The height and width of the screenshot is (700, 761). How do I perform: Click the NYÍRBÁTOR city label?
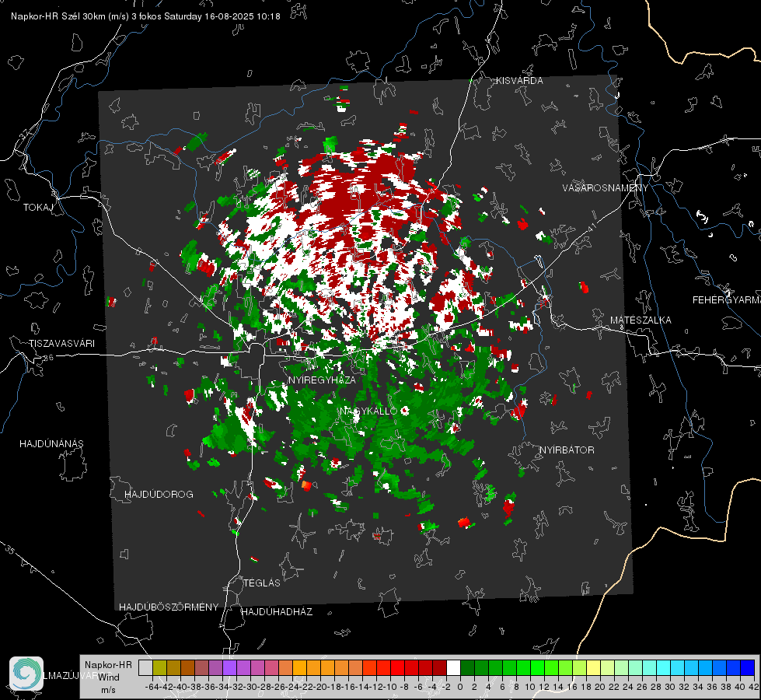[567, 450]
